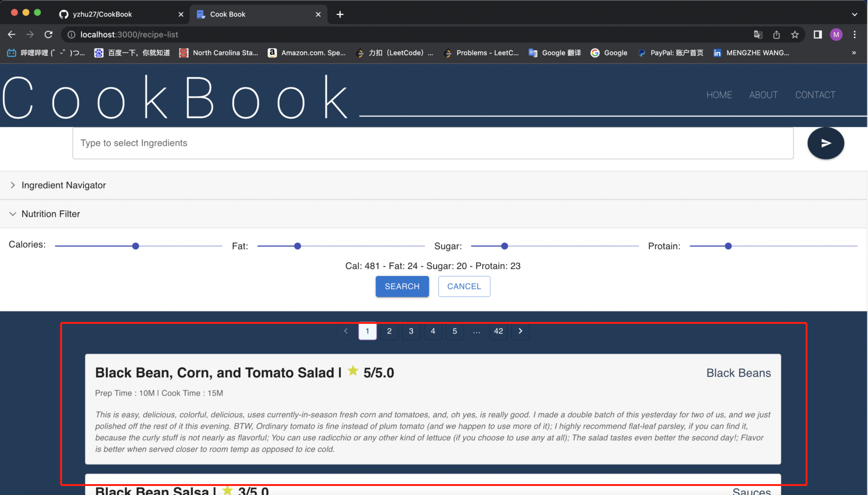Go to page 42 of results

point(498,331)
